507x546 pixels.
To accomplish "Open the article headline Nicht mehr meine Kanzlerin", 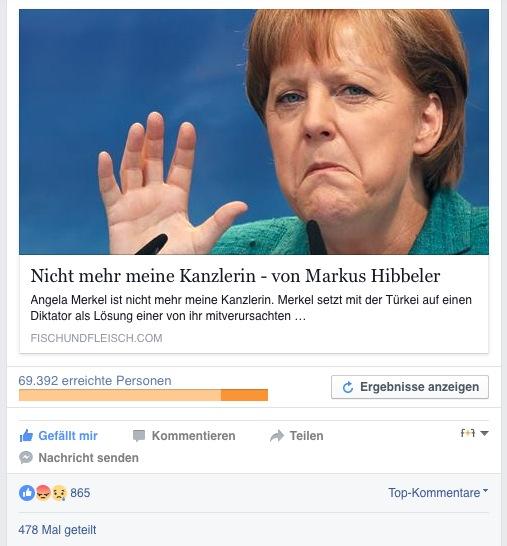I will click(x=235, y=276).
